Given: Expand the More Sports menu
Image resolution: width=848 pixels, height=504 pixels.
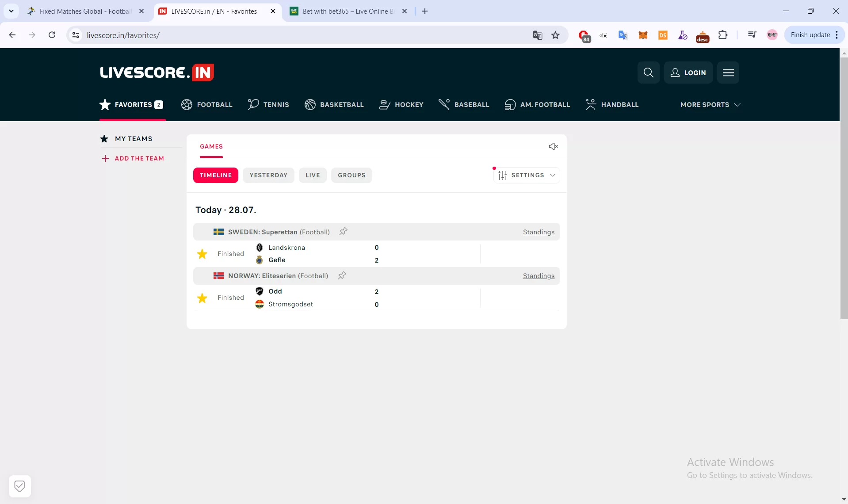Looking at the screenshot, I should tap(710, 105).
